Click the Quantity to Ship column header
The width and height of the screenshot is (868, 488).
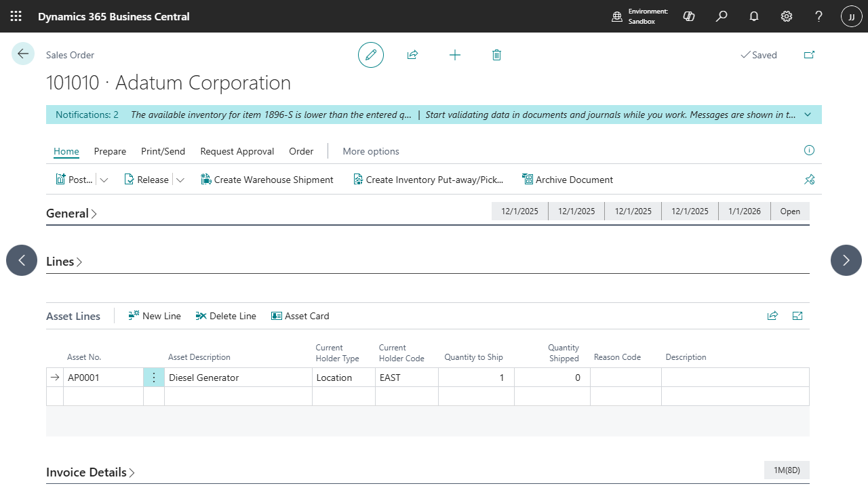(473, 357)
